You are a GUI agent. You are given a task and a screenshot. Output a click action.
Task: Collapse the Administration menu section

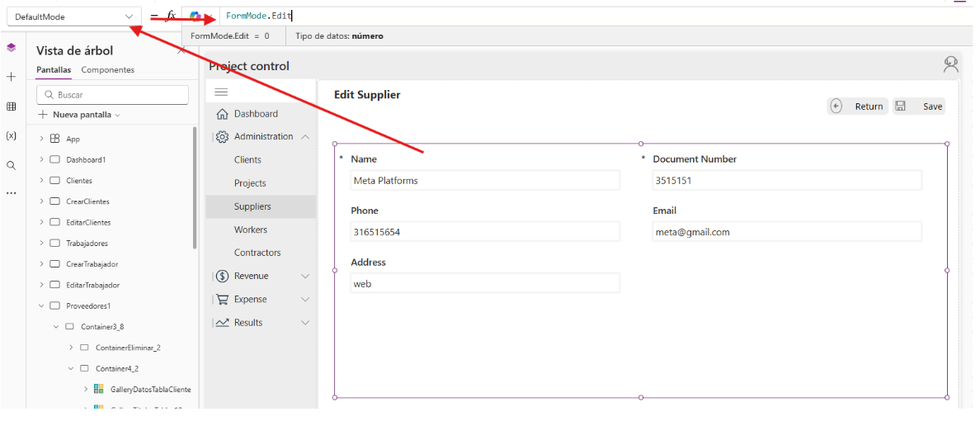(305, 137)
